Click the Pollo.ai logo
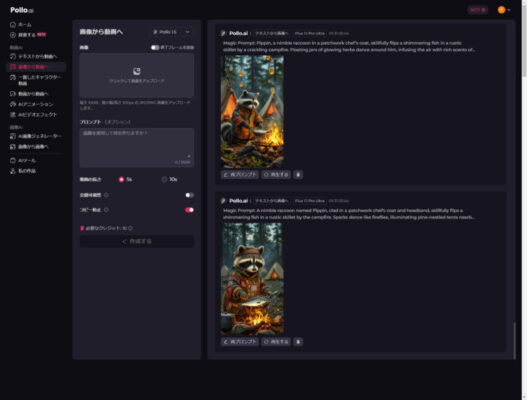 pyautogui.click(x=22, y=10)
